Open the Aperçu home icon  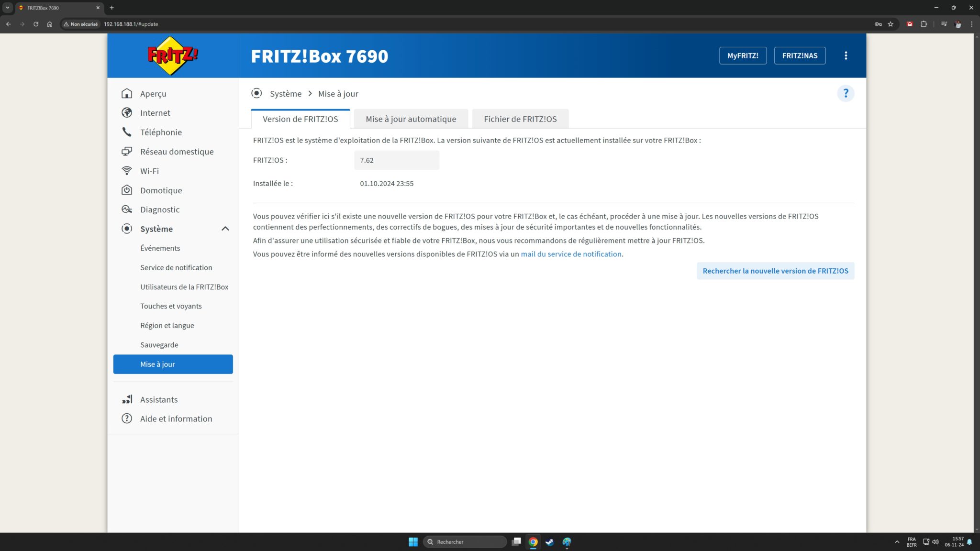pyautogui.click(x=127, y=93)
